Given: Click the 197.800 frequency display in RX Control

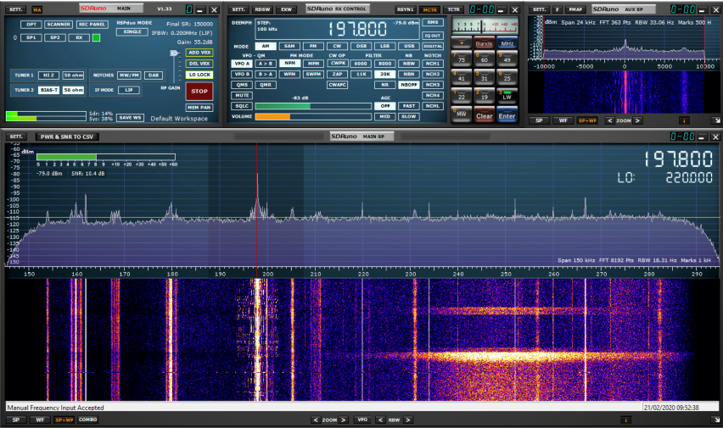Looking at the screenshot, I should coord(358,29).
